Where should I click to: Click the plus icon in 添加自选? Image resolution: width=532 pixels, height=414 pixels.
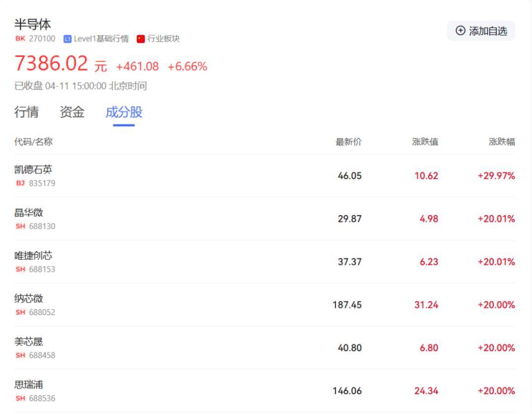click(460, 31)
